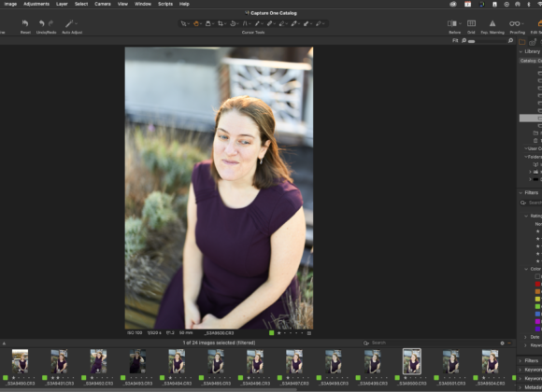542x392 pixels.
Task: Select thumbnail _S3A9493.CR3
Action: pos(137,361)
